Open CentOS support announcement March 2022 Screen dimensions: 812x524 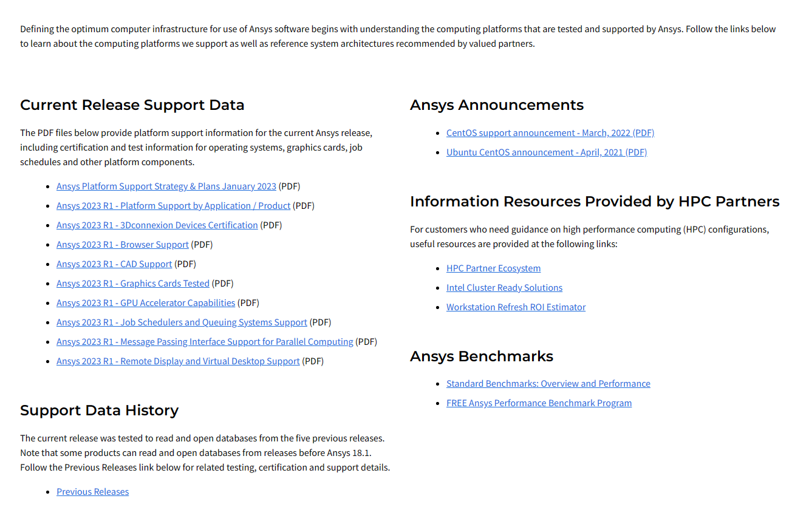(x=550, y=133)
